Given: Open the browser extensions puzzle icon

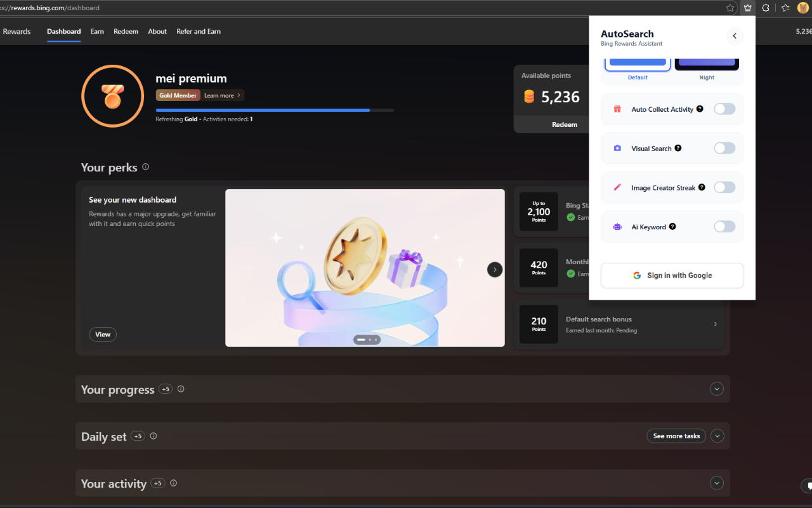Looking at the screenshot, I should (766, 8).
